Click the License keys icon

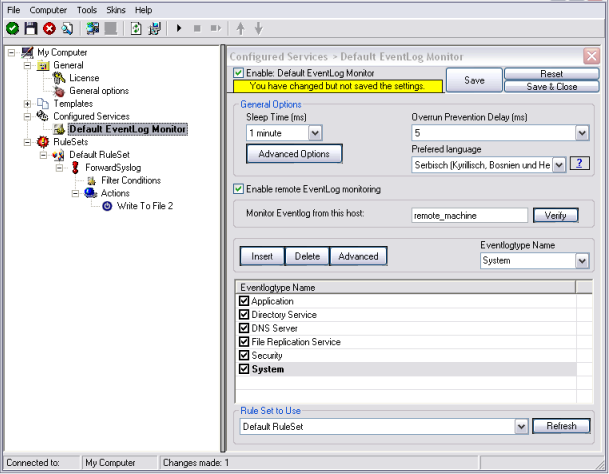[x=59, y=78]
